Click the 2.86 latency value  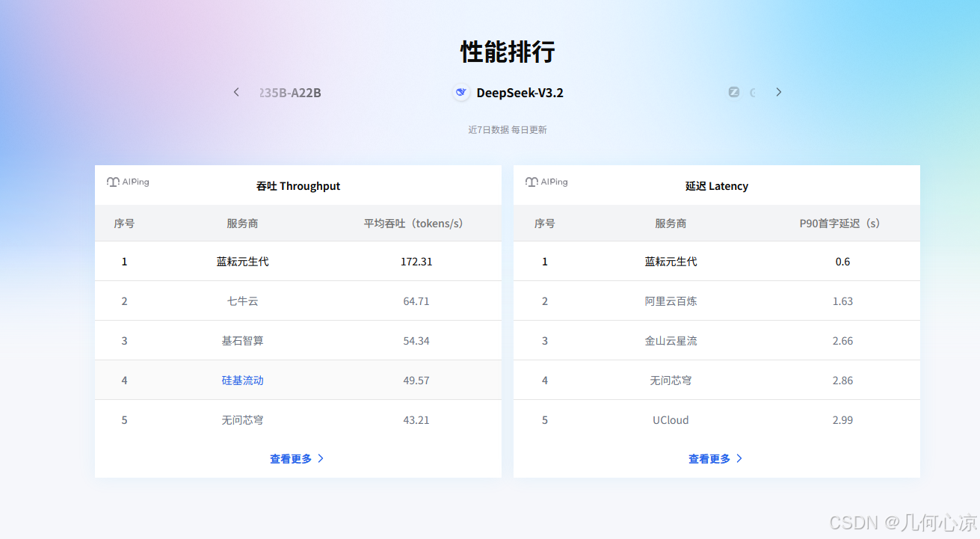(843, 381)
